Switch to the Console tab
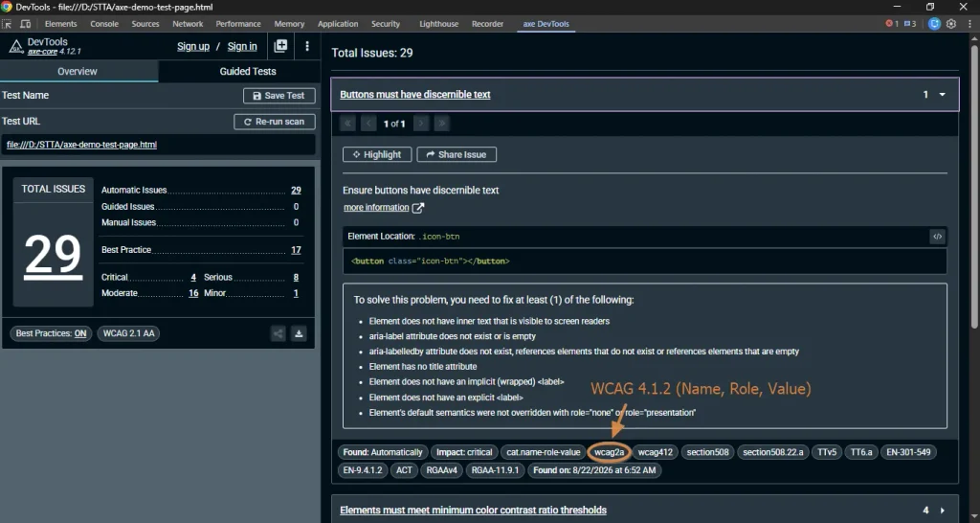Viewport: 980px width, 523px height. click(x=104, y=24)
